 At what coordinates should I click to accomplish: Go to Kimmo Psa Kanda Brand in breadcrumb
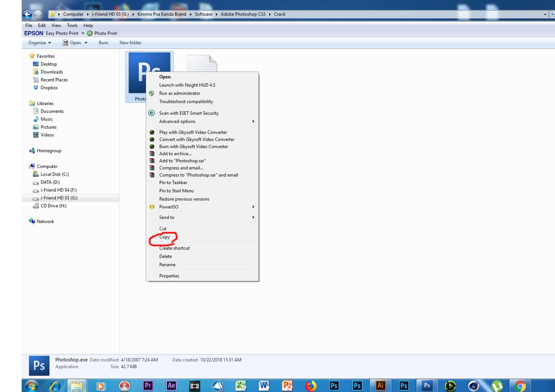pos(162,14)
